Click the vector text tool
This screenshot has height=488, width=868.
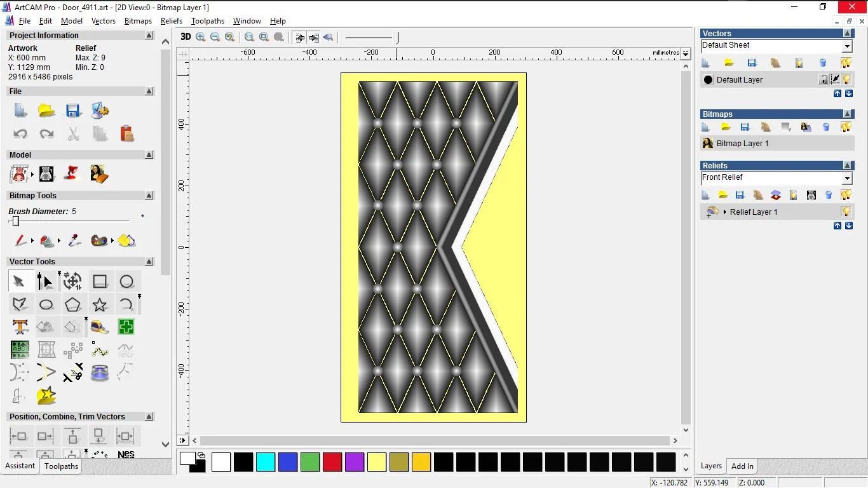(20, 327)
